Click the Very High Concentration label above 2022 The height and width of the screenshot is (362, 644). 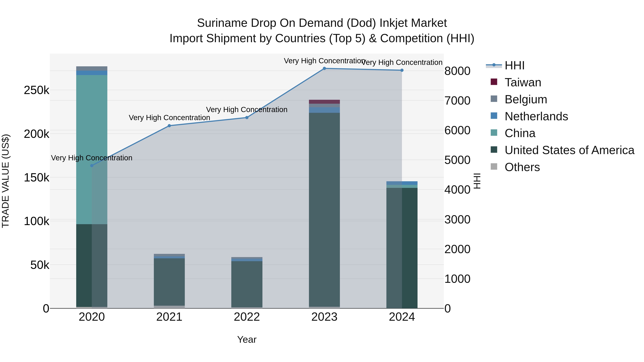[x=247, y=109]
